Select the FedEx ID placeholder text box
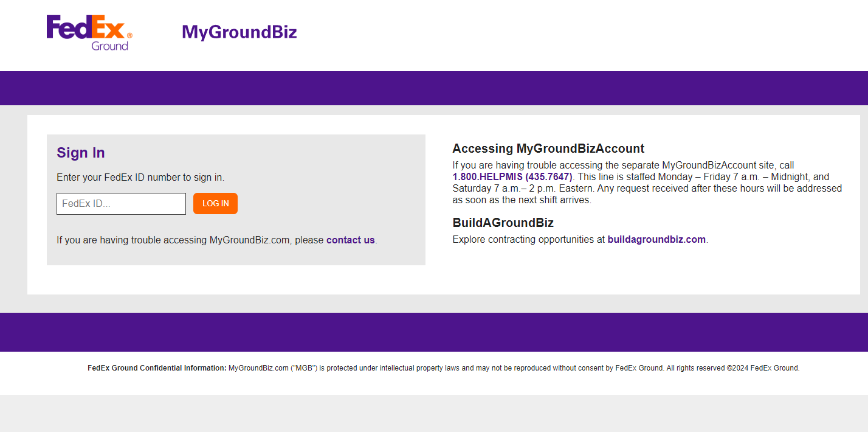868x432 pixels. tap(121, 203)
